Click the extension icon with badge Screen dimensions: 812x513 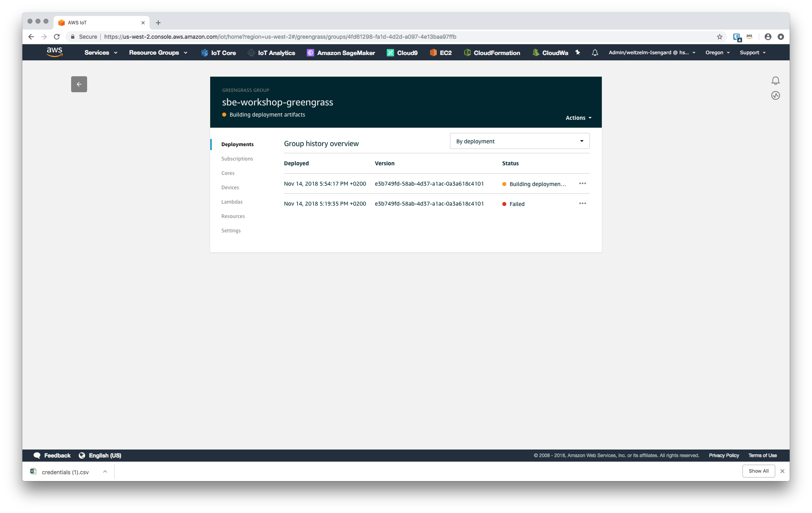[x=737, y=37]
